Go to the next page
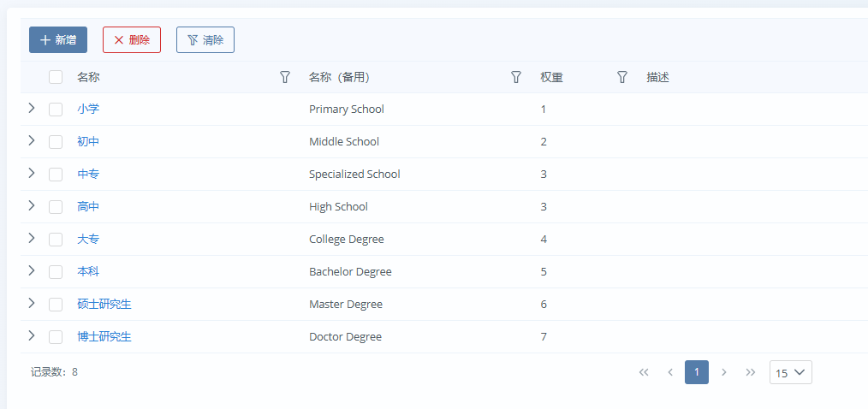 724,372
